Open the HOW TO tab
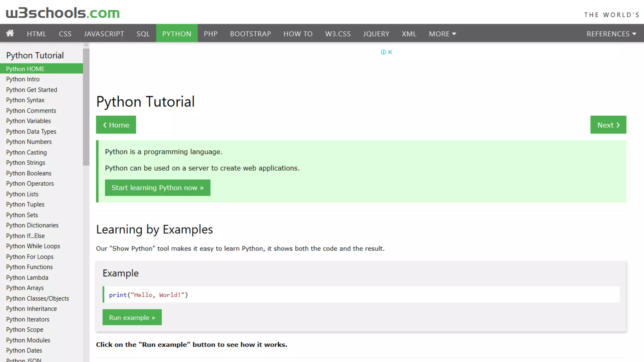The image size is (644, 362). coord(298,34)
